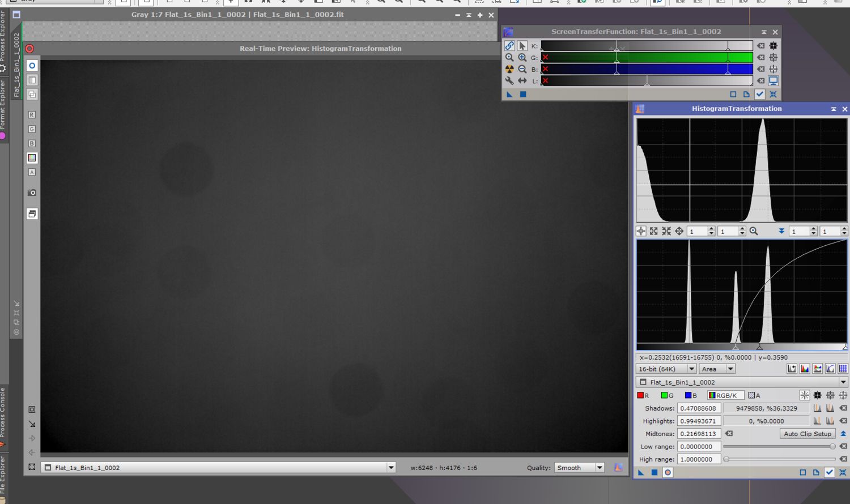The image size is (850, 504).
Task: Select the R channel button in preview sidebar
Action: (x=32, y=114)
